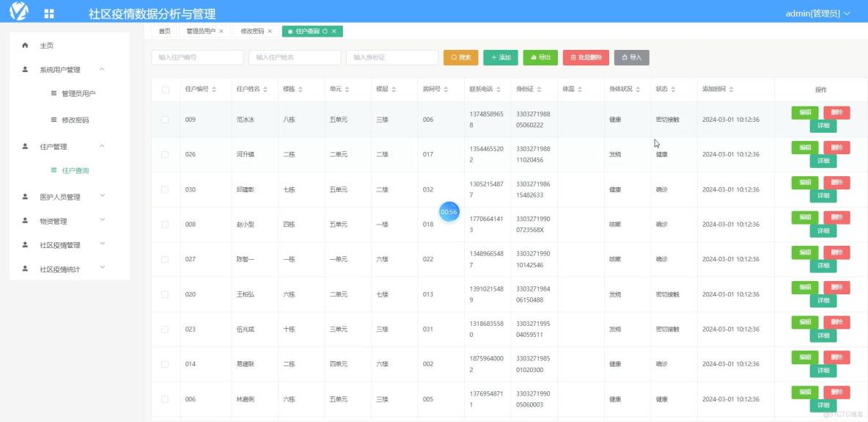The width and height of the screenshot is (868, 422).
Task: Check the row for resident 023
Action: click(165, 329)
